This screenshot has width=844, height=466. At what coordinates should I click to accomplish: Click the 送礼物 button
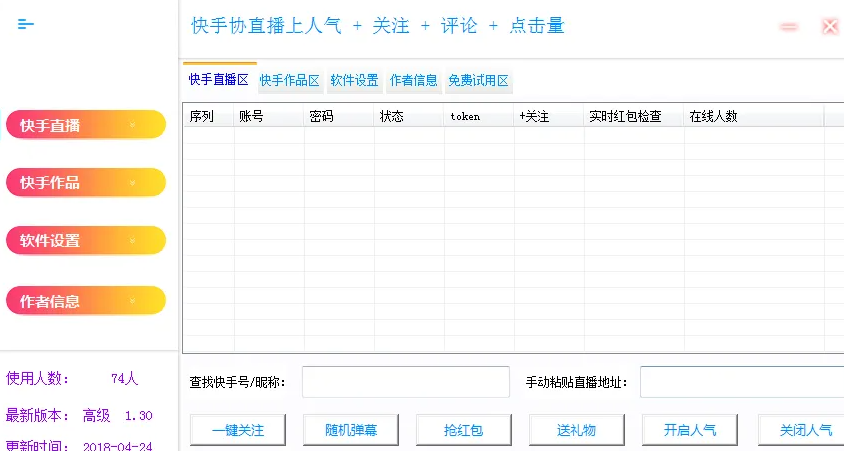pos(576,430)
